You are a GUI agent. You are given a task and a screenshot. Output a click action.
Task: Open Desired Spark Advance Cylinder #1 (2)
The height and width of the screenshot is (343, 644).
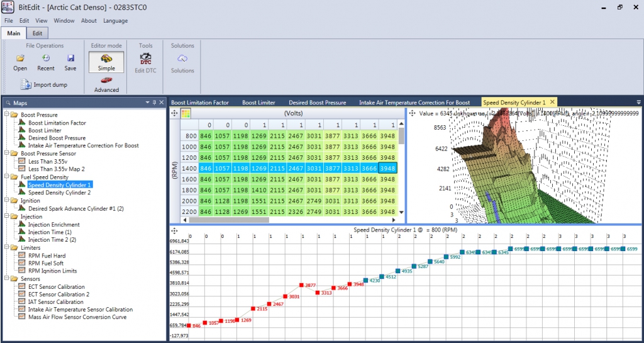tap(76, 208)
